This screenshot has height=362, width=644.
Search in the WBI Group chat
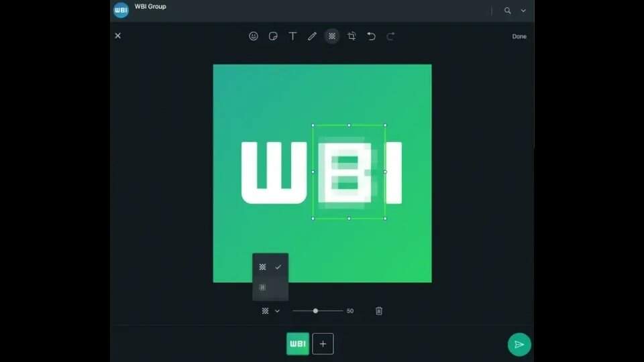pyautogui.click(x=507, y=11)
